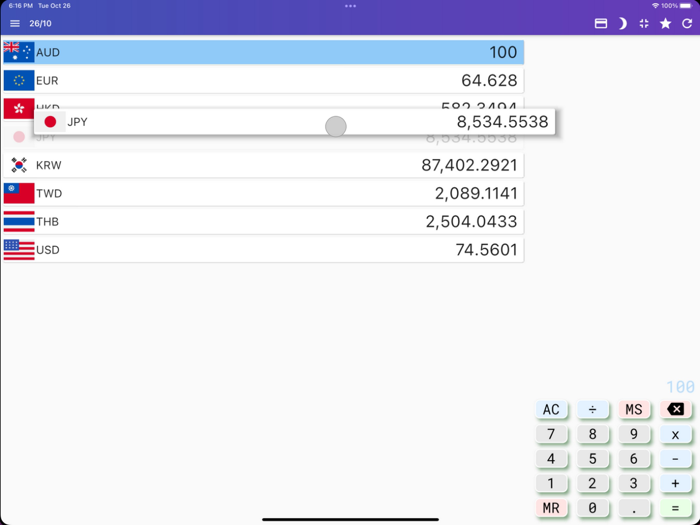This screenshot has height=525, width=700.
Task: Tap the multiply x key
Action: point(675,434)
